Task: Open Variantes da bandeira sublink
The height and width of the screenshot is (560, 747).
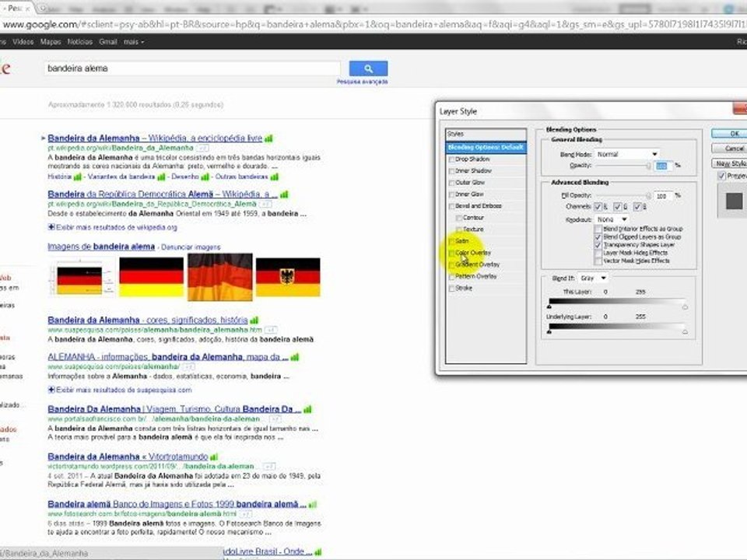Action: point(121,177)
